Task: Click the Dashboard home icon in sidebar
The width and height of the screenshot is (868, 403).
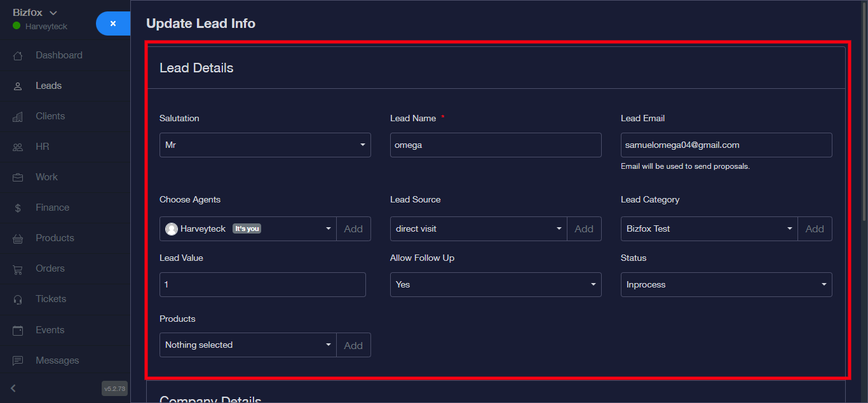Action: click(x=18, y=56)
